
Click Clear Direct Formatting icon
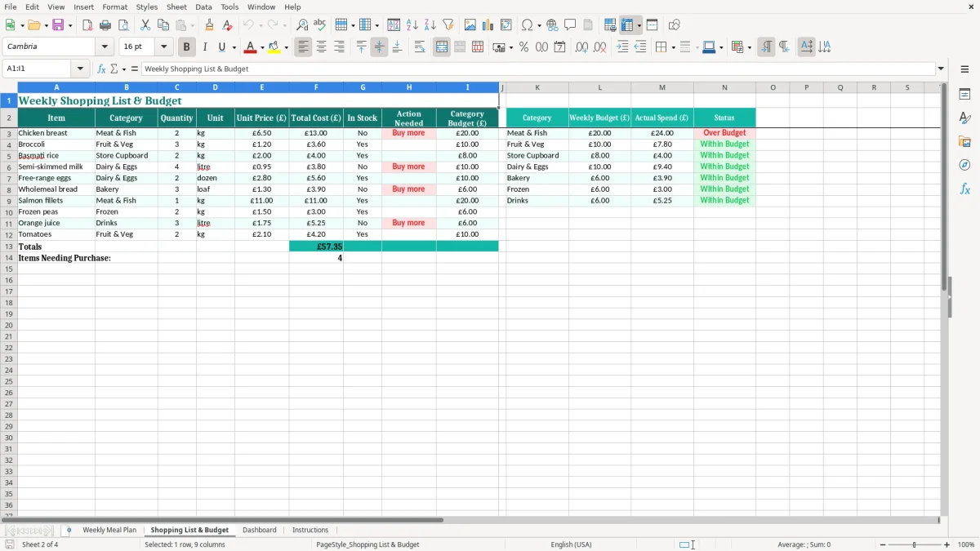[228, 25]
